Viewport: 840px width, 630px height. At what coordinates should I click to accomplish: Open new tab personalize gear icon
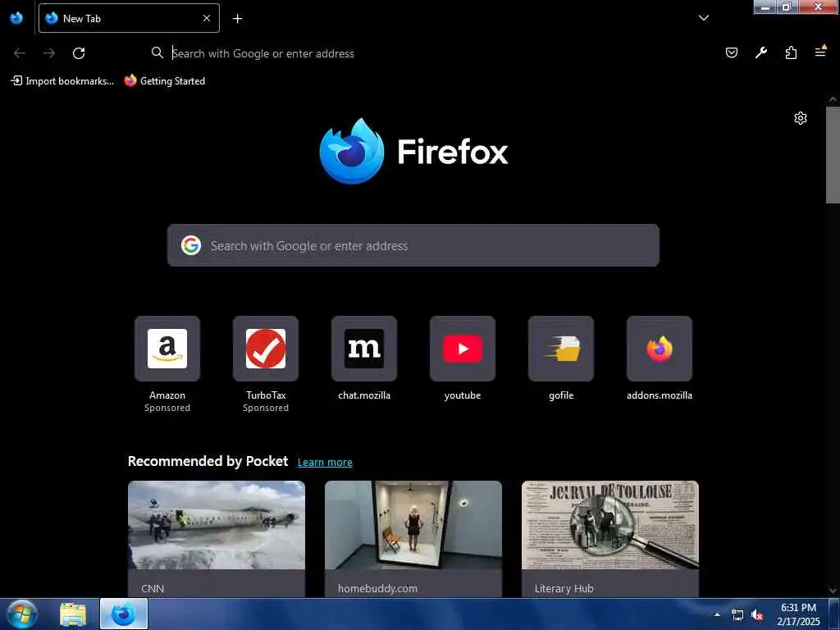[x=801, y=118]
